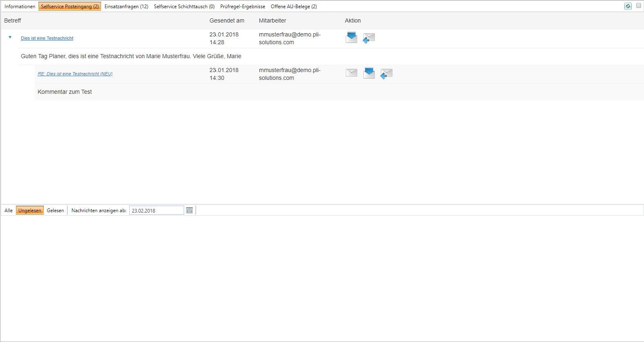The image size is (644, 342).
Task: Filter messages to Gelesen
Action: [55, 211]
